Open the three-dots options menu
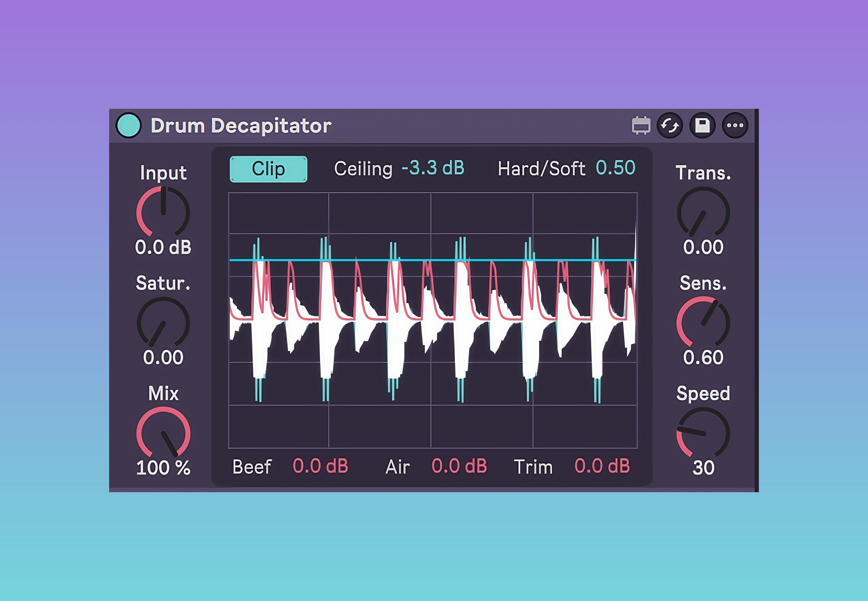Image resolution: width=868 pixels, height=601 pixels. click(x=735, y=125)
